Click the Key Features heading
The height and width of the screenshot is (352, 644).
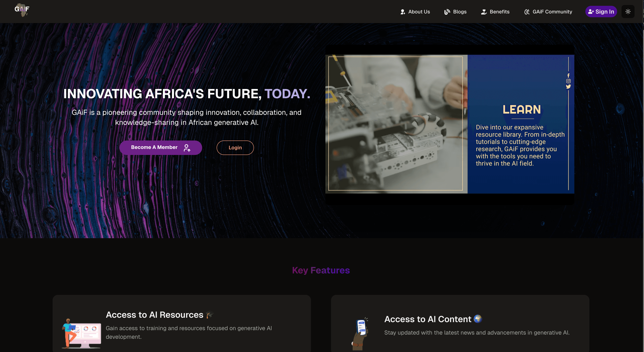click(x=321, y=270)
